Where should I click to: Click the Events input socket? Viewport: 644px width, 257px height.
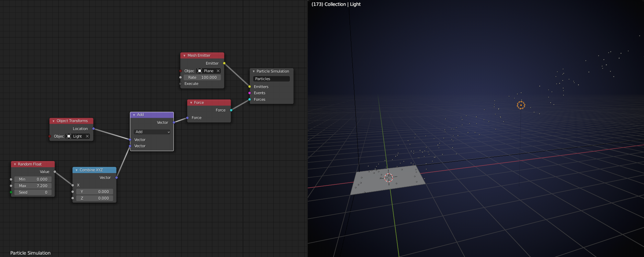pos(250,93)
